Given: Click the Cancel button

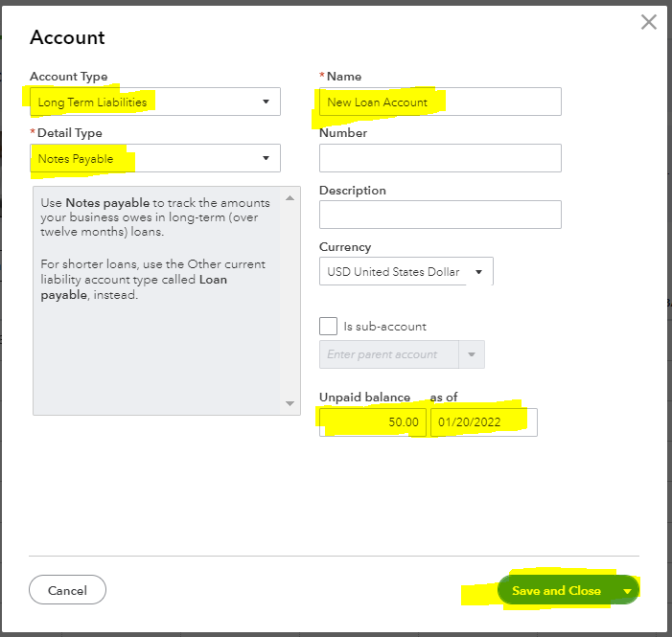Looking at the screenshot, I should click(67, 590).
